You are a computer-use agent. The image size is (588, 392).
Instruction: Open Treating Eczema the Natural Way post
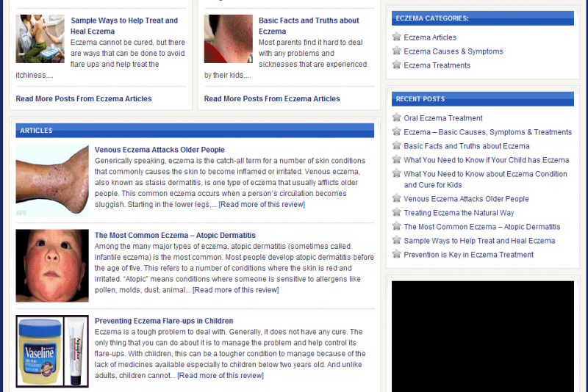coord(459,213)
